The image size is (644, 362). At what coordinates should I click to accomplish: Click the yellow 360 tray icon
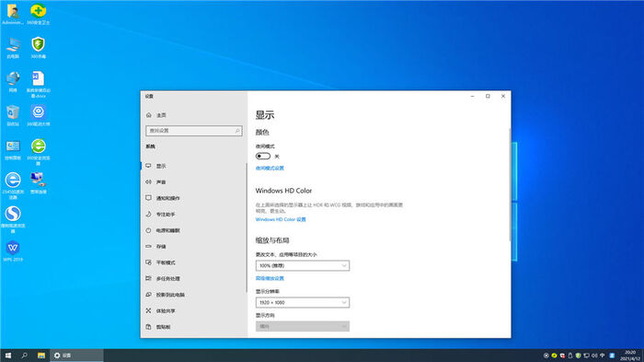pos(554,356)
